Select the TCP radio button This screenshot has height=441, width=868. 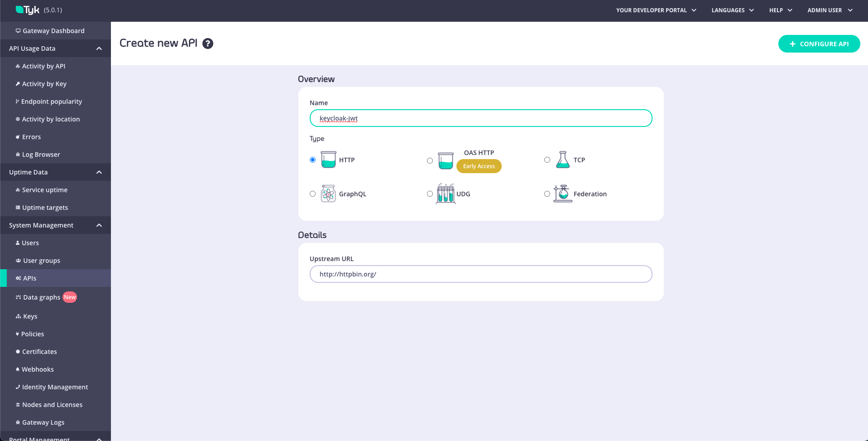(547, 160)
